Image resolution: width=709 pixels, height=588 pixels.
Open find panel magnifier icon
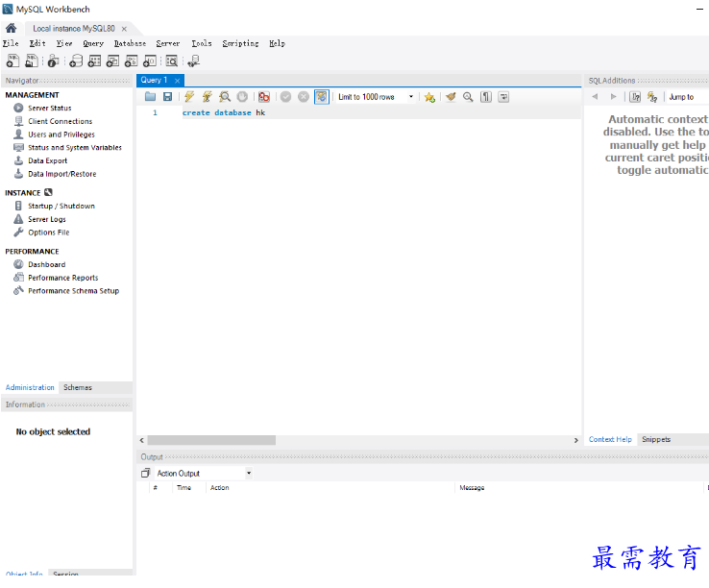point(468,96)
